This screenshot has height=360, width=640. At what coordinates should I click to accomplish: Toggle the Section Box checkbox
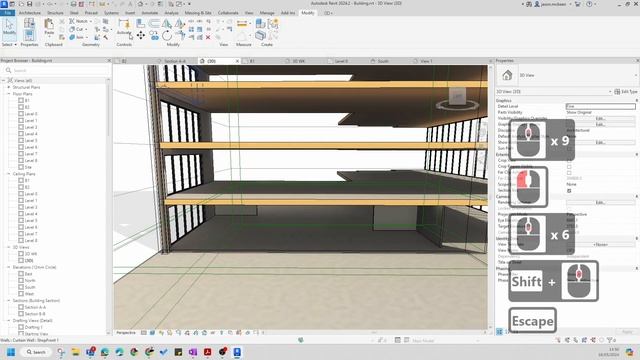click(569, 191)
